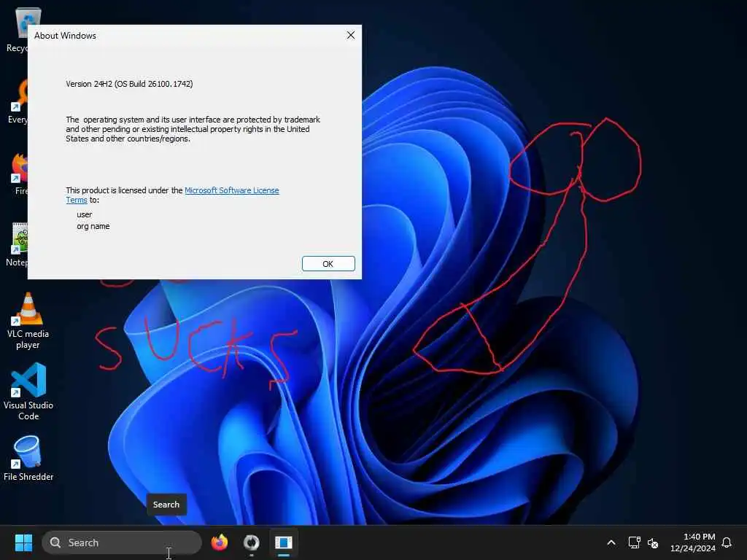The height and width of the screenshot is (560, 747).
Task: Open the Windows Start menu
Action: click(23, 542)
